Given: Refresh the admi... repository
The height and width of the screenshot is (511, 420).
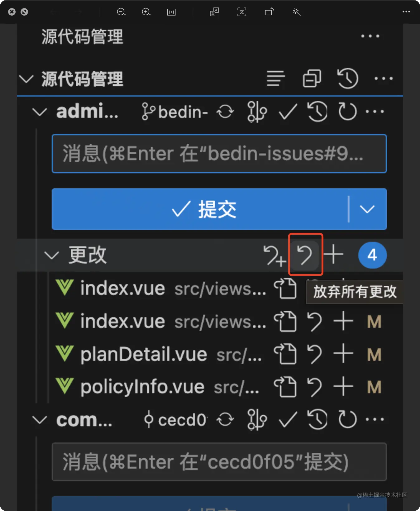Looking at the screenshot, I should (347, 111).
